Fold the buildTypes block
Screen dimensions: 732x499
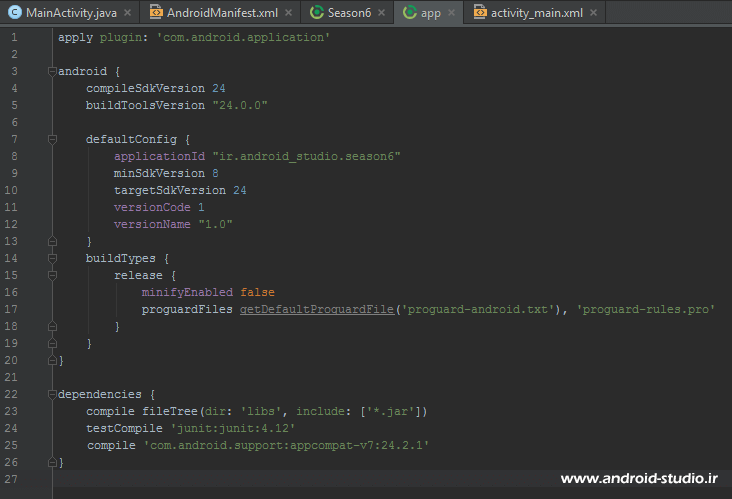click(x=50, y=258)
